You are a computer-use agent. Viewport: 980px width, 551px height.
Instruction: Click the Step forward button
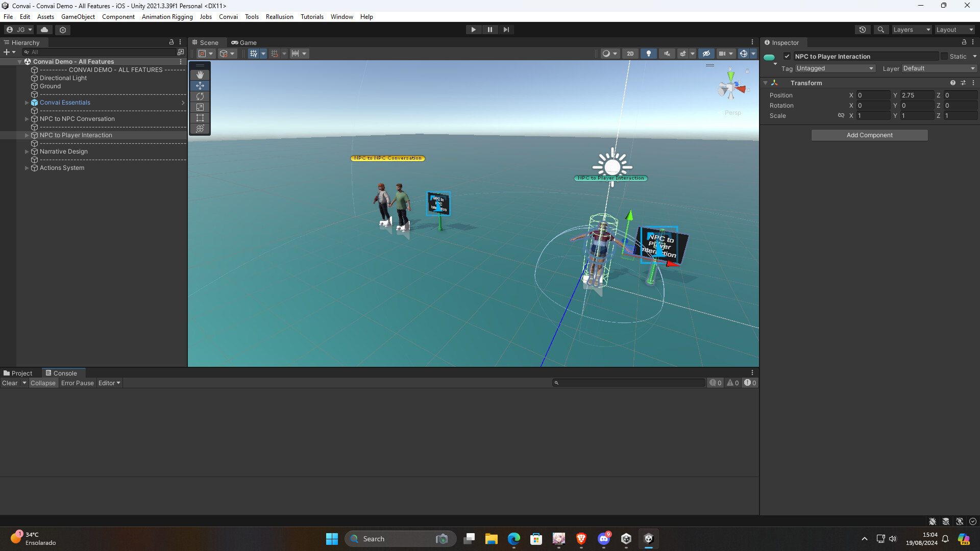tap(506, 30)
